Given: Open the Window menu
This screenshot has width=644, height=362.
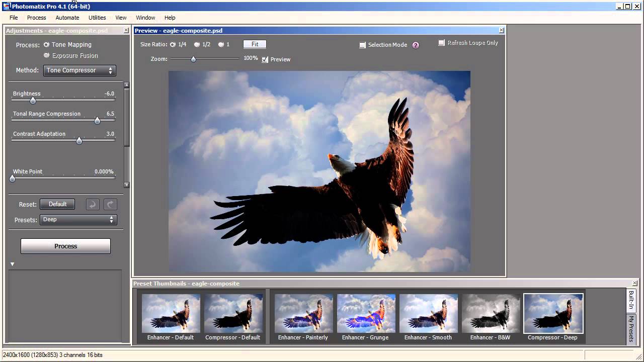Looking at the screenshot, I should coord(145,18).
